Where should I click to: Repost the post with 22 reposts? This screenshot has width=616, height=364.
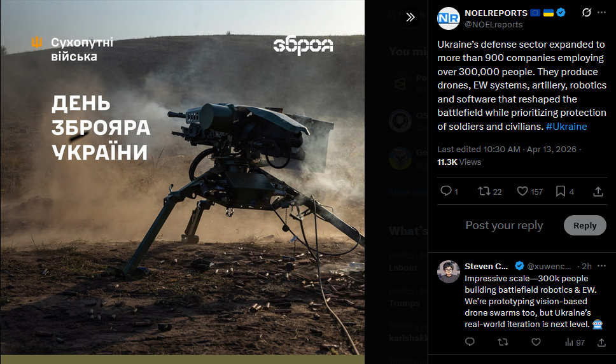489,192
